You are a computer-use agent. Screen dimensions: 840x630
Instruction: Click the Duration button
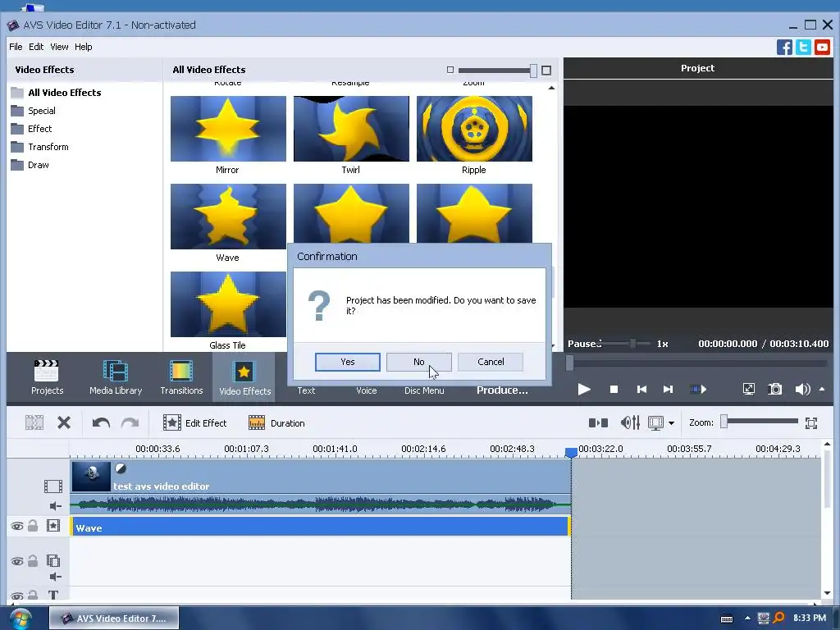tap(276, 423)
